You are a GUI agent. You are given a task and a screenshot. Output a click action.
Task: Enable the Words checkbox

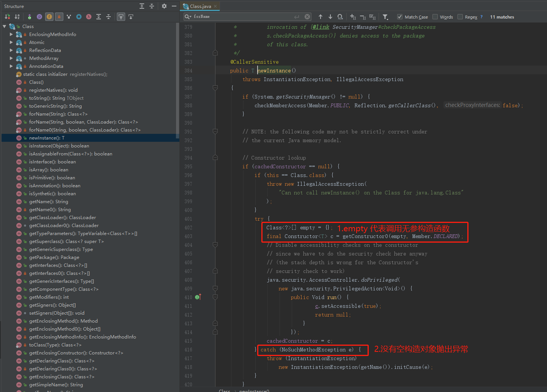(435, 17)
